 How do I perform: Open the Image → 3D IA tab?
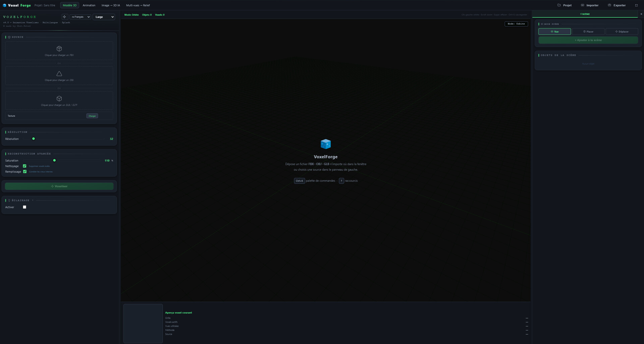pyautogui.click(x=111, y=5)
